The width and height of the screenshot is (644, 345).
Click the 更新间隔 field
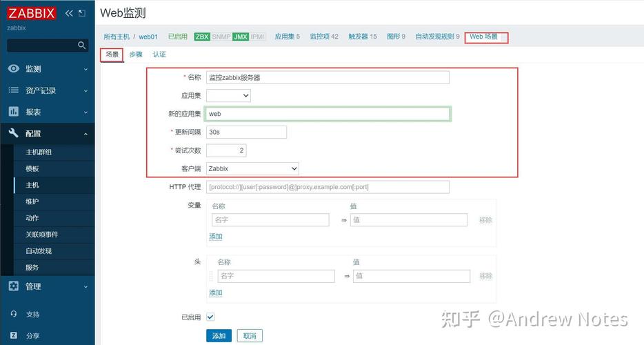coord(246,132)
